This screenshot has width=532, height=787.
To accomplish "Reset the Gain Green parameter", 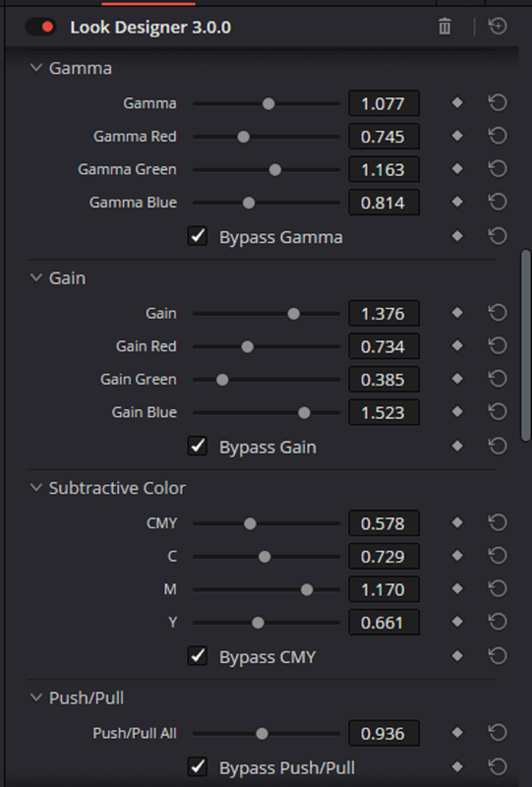I will pos(498,379).
